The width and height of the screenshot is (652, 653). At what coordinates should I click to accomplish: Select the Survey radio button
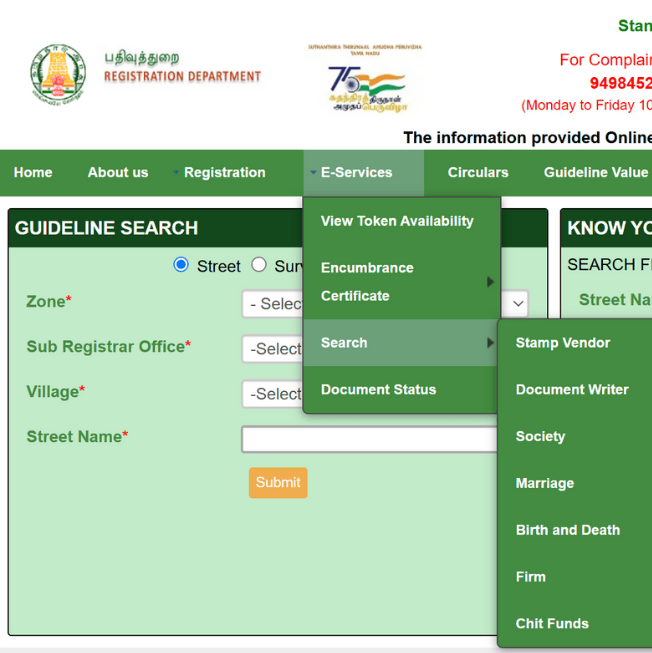coord(259,265)
